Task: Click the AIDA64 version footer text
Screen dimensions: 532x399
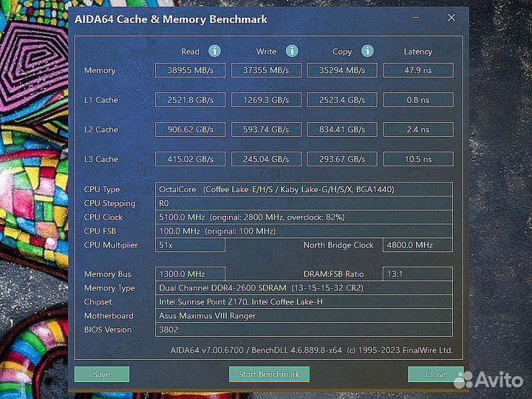Action: coord(312,350)
